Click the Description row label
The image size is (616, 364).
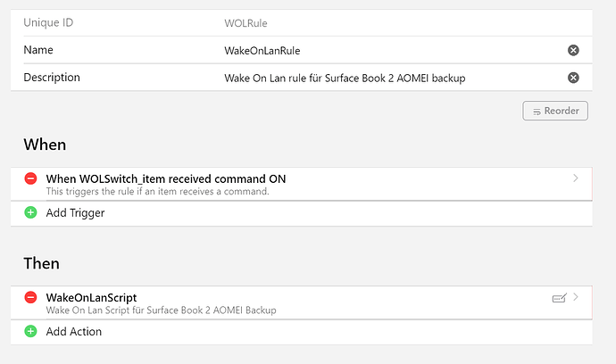(52, 78)
